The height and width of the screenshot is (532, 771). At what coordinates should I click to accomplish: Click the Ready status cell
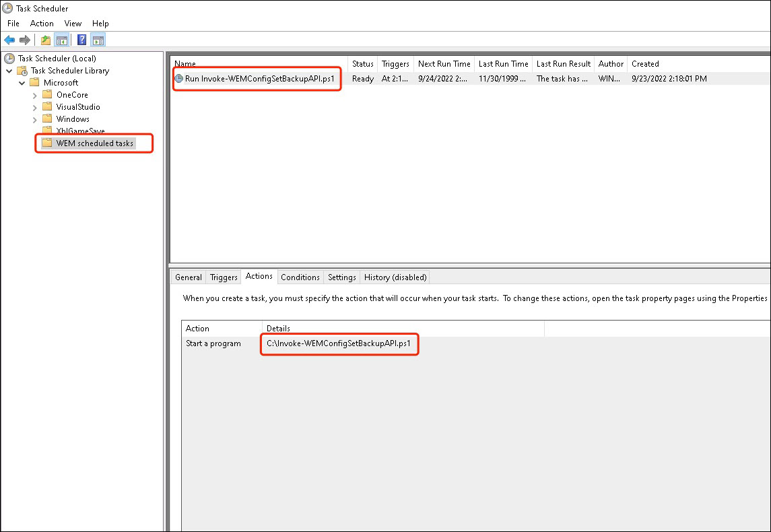coord(363,79)
